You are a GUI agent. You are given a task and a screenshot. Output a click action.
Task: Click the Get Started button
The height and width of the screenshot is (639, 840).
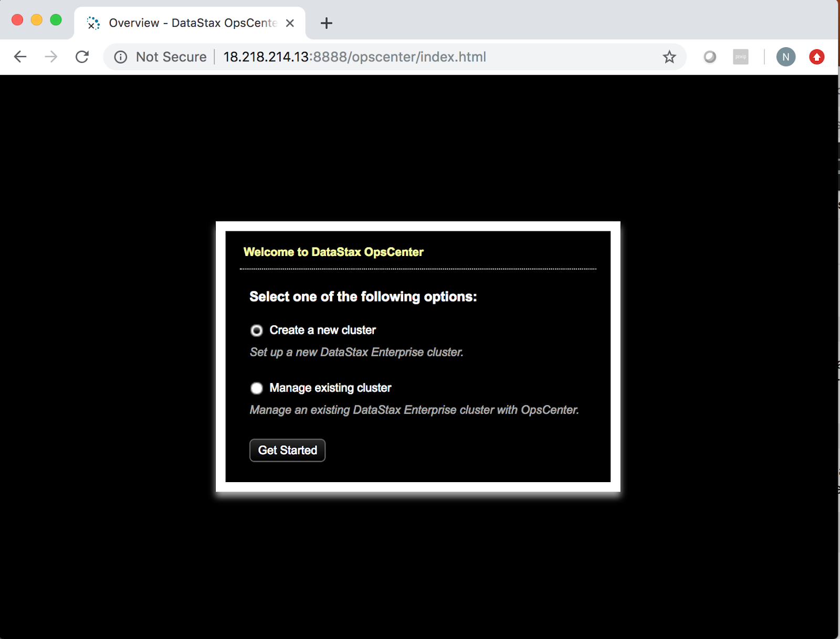(x=287, y=450)
